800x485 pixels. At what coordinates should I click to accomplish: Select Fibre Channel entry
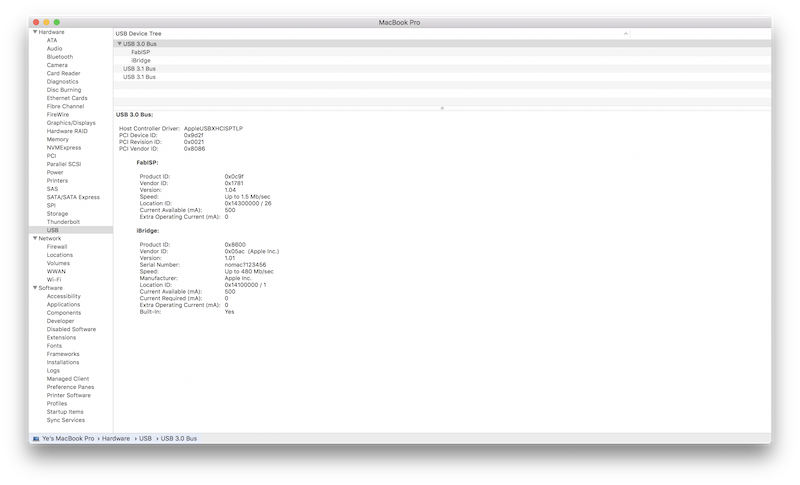pos(65,106)
